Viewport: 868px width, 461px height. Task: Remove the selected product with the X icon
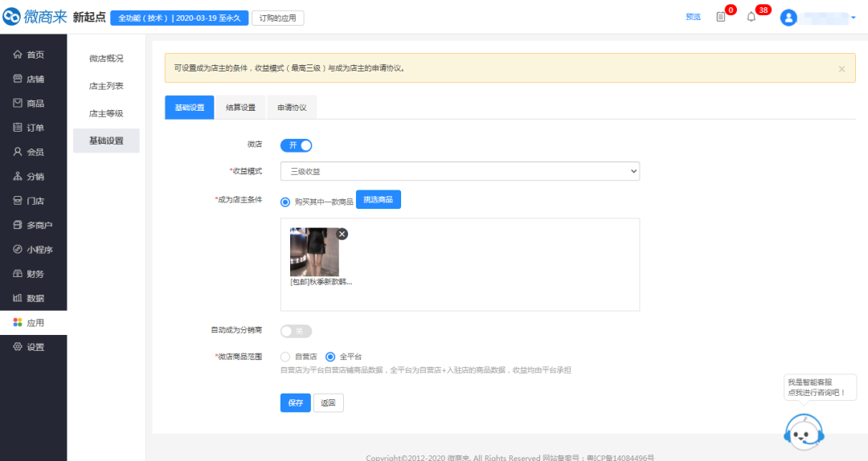click(x=342, y=234)
